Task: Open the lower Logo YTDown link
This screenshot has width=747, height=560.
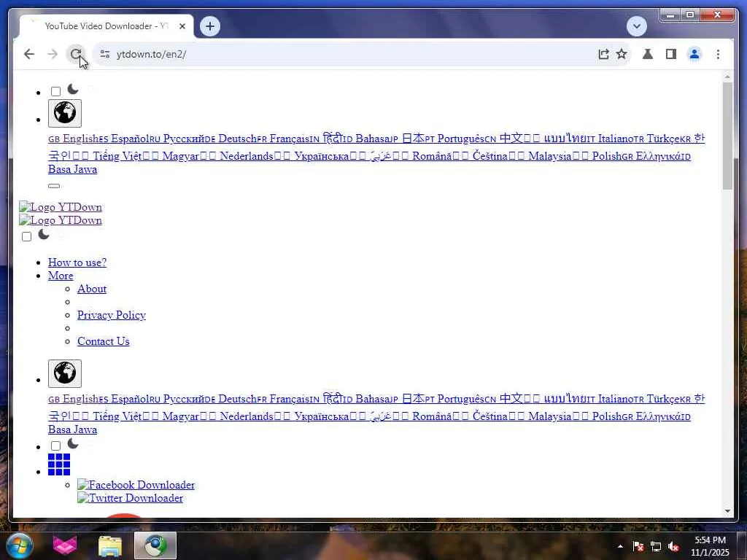Action: [x=61, y=220]
